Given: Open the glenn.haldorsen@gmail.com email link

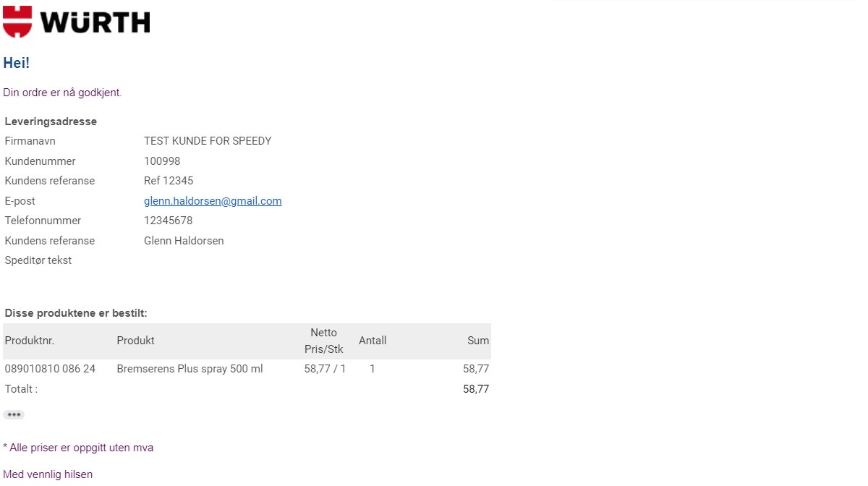Looking at the screenshot, I should [x=213, y=201].
